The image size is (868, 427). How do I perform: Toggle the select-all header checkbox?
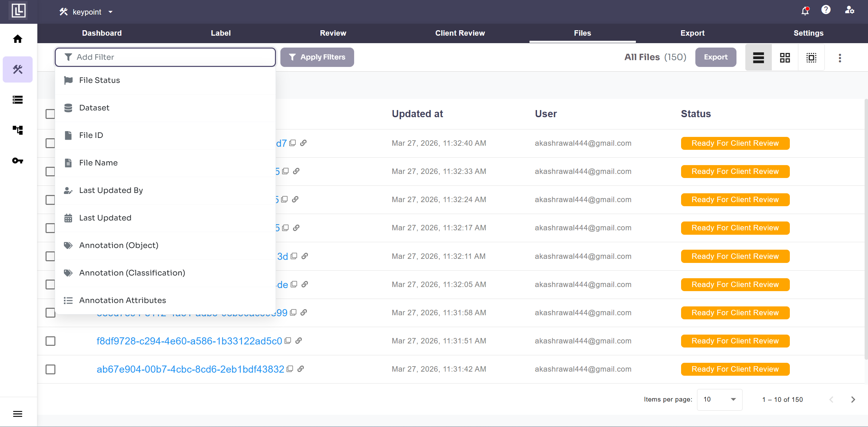pos(50,114)
